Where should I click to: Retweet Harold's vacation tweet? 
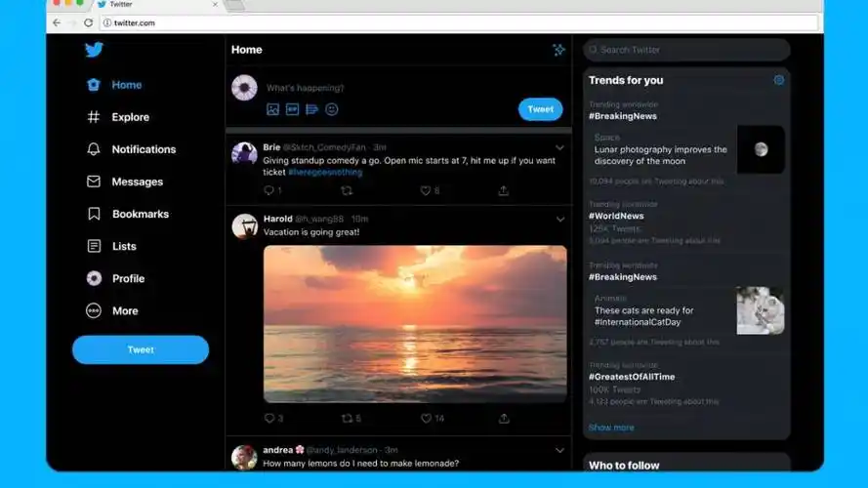tap(347, 418)
